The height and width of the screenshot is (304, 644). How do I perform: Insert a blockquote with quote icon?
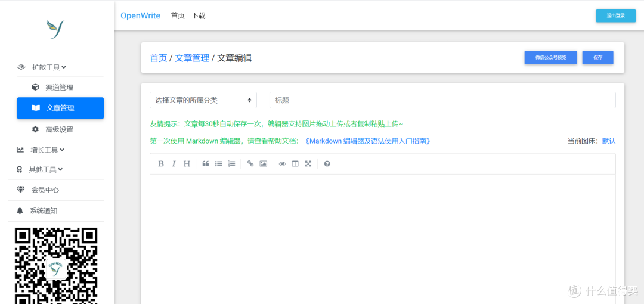click(206, 163)
